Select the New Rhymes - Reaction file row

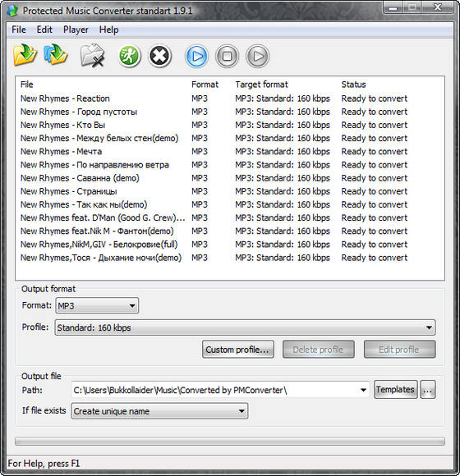pyautogui.click(x=230, y=98)
